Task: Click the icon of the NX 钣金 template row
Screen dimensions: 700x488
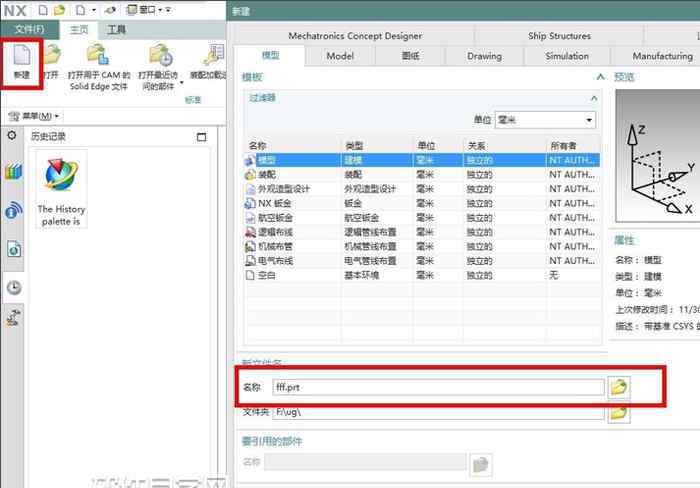Action: (x=250, y=204)
